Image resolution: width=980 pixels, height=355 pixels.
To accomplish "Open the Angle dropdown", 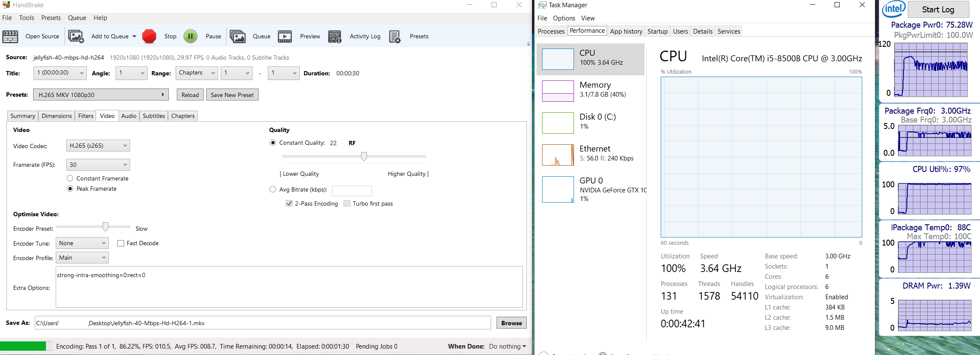I will point(131,73).
